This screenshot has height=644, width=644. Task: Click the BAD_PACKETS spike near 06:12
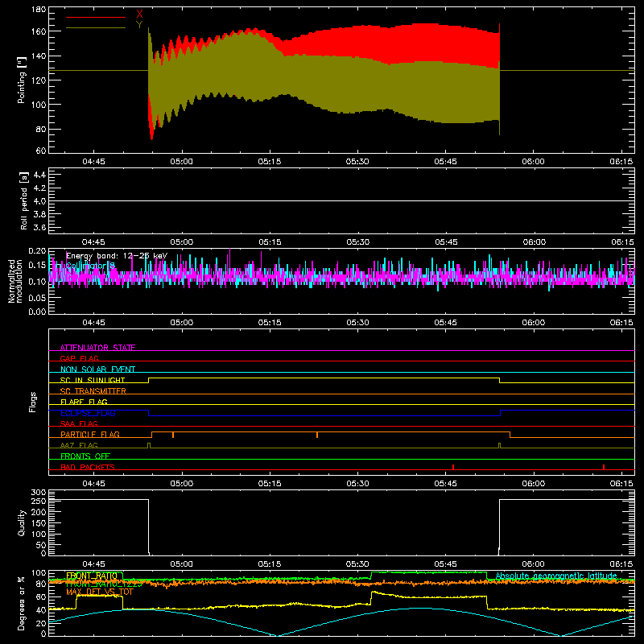coord(603,467)
